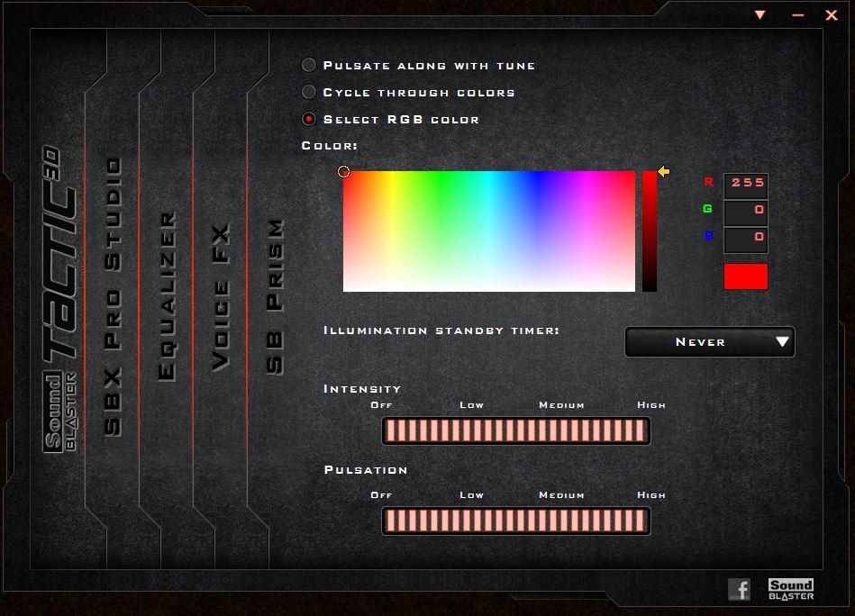Click the red color preview swatch
Viewport: 855px width, 616px height.
click(x=746, y=276)
